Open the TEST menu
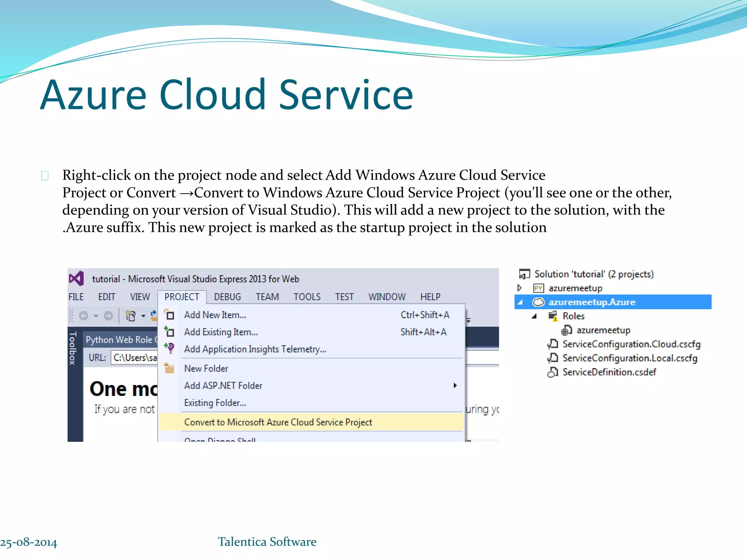This screenshot has width=747, height=560. 344,297
